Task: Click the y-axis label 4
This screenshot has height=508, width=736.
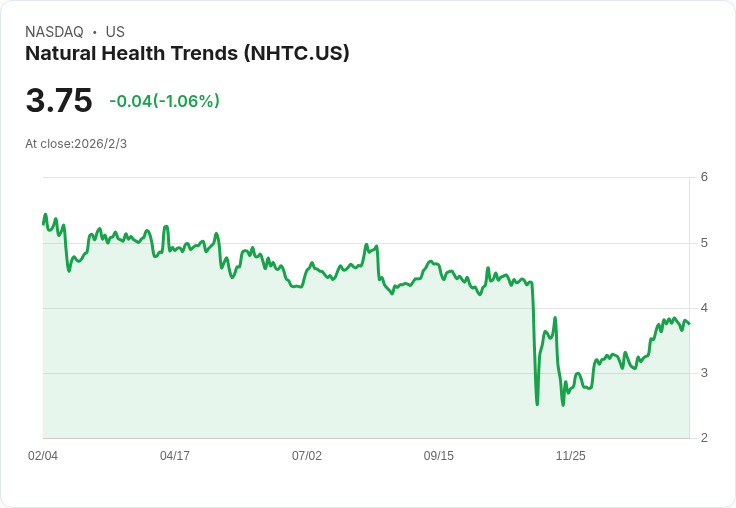Action: 704,308
